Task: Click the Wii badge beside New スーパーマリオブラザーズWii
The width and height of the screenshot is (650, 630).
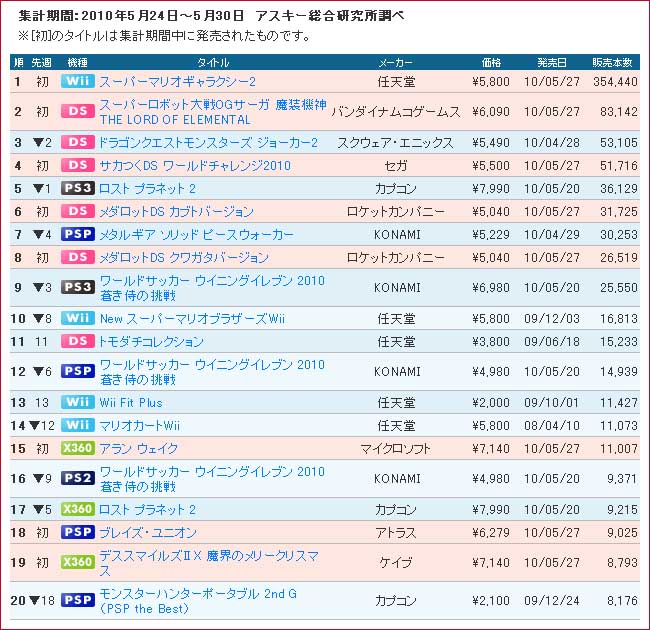Action: 78,318
